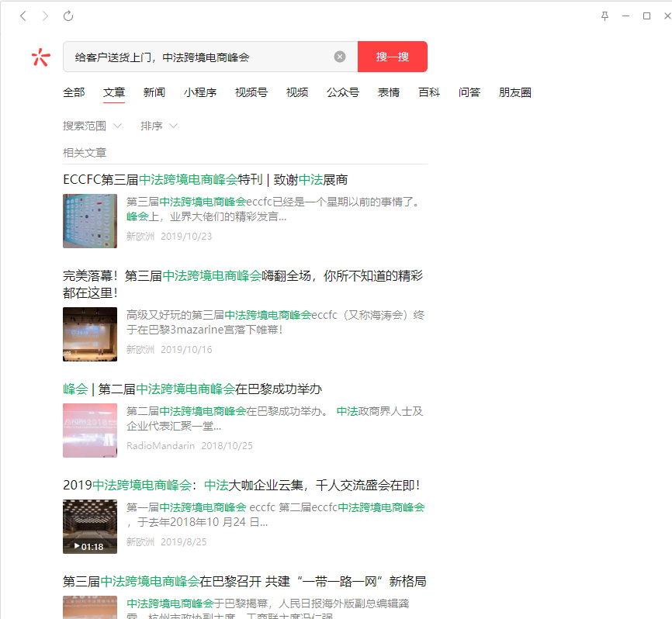Reload the page with the refresh icon
672x619 pixels.
click(68, 16)
